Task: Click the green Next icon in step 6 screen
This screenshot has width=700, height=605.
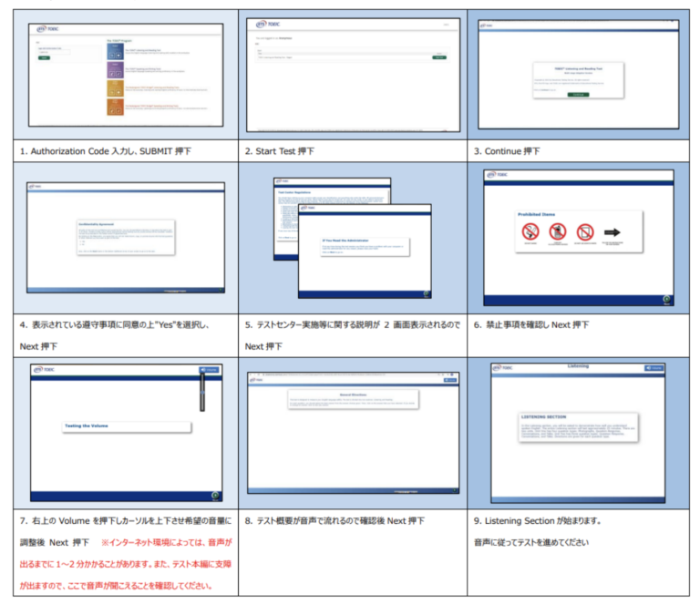Action: point(668,299)
